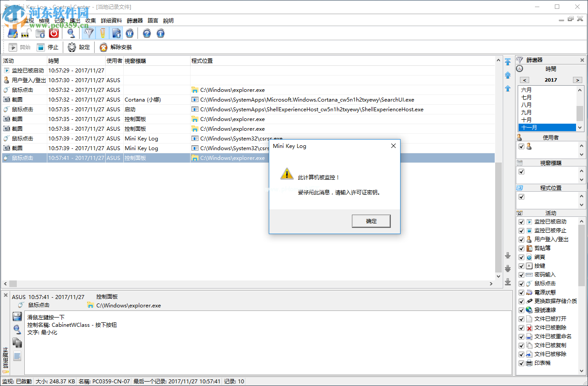Click the single blue up arrow icon

coord(508,88)
